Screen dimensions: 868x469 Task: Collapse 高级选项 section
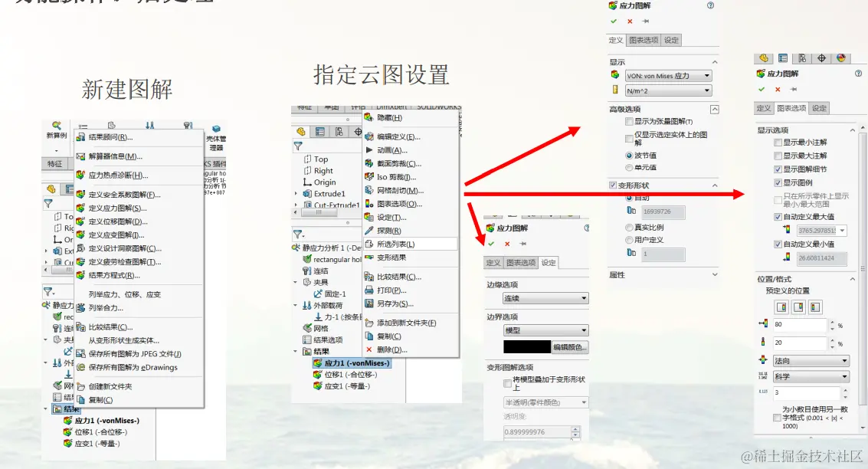pyautogui.click(x=715, y=109)
